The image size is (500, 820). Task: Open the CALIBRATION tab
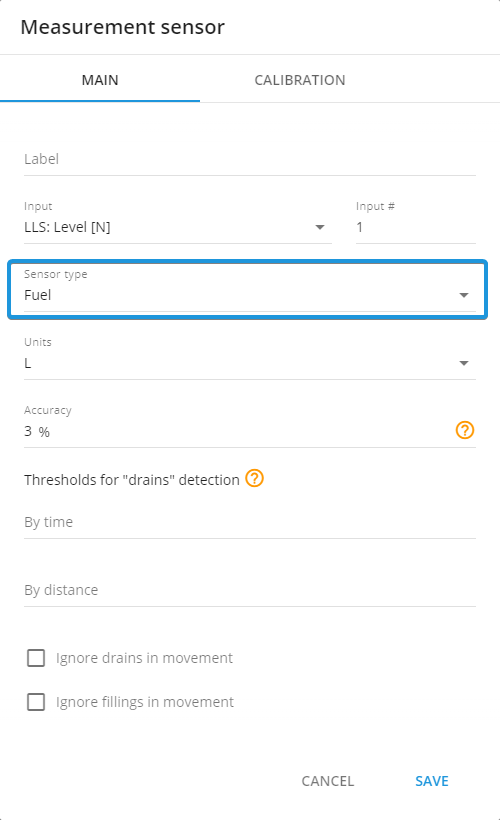point(300,80)
